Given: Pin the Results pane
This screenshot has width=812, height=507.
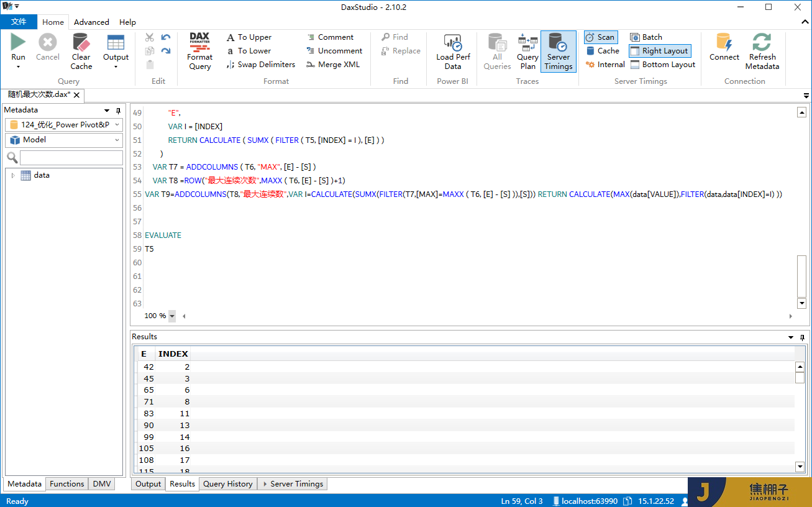Looking at the screenshot, I should click(802, 337).
